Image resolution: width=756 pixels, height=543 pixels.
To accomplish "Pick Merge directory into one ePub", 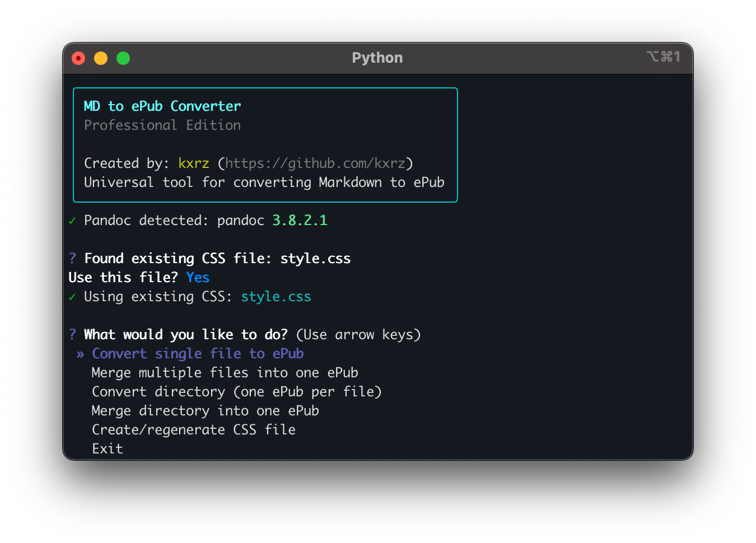I will (x=205, y=411).
